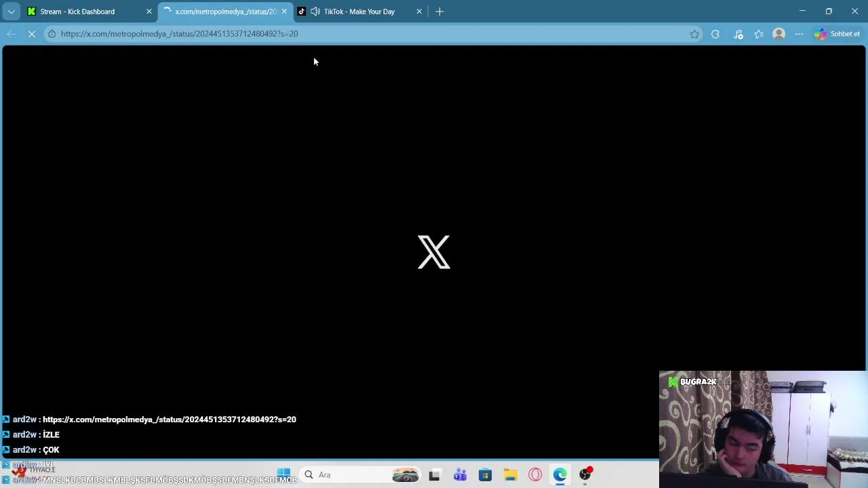Open the browser extensions menu
868x488 pixels.
pos(715,34)
